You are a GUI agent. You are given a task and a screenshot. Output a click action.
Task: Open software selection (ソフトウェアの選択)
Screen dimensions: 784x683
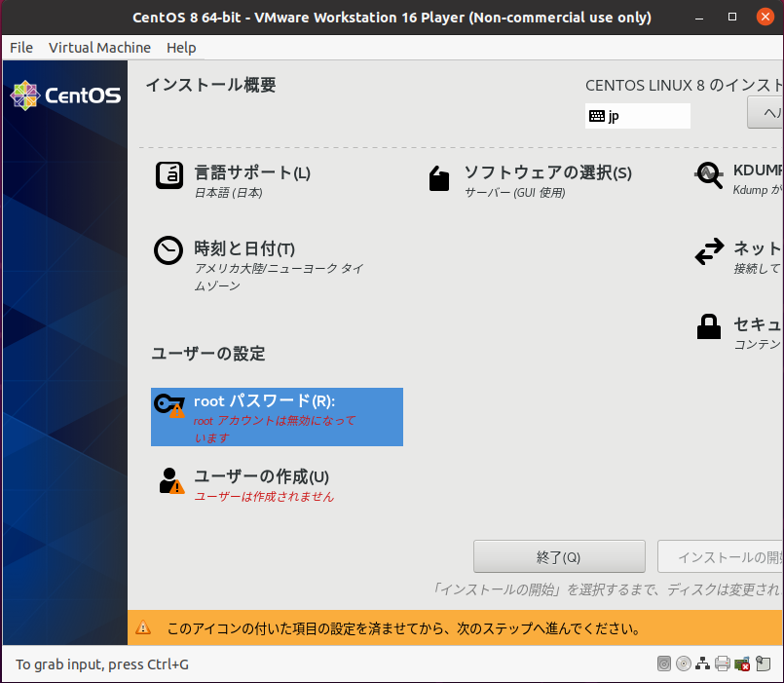pos(546,173)
